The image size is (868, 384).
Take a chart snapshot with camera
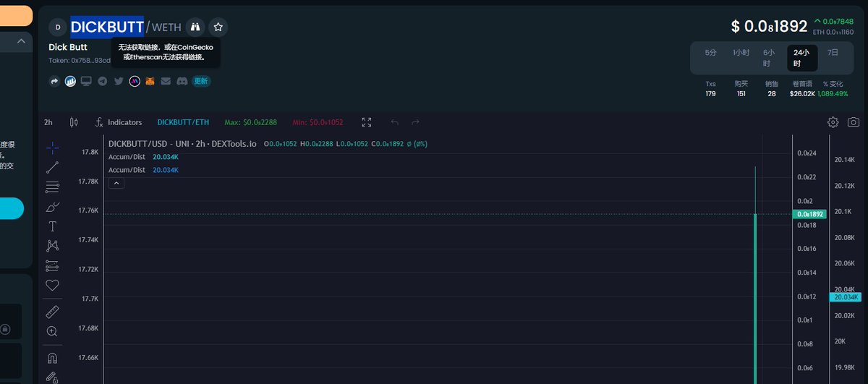(x=854, y=122)
